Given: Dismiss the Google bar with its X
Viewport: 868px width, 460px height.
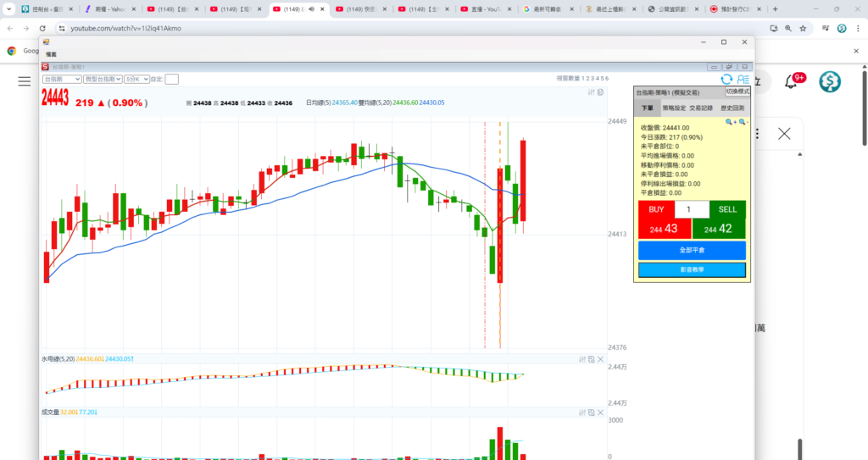Looking at the screenshot, I should point(856,51).
